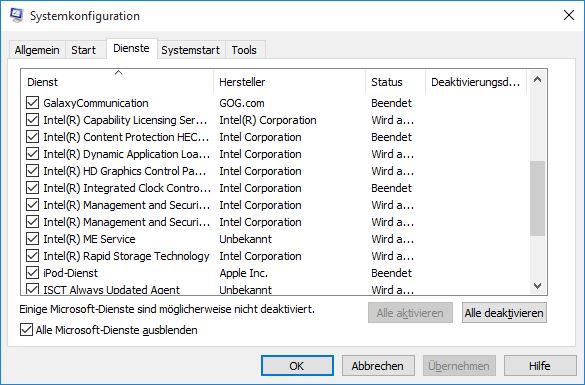Confirm with the OK button
This screenshot has height=385, width=585.
(x=297, y=366)
